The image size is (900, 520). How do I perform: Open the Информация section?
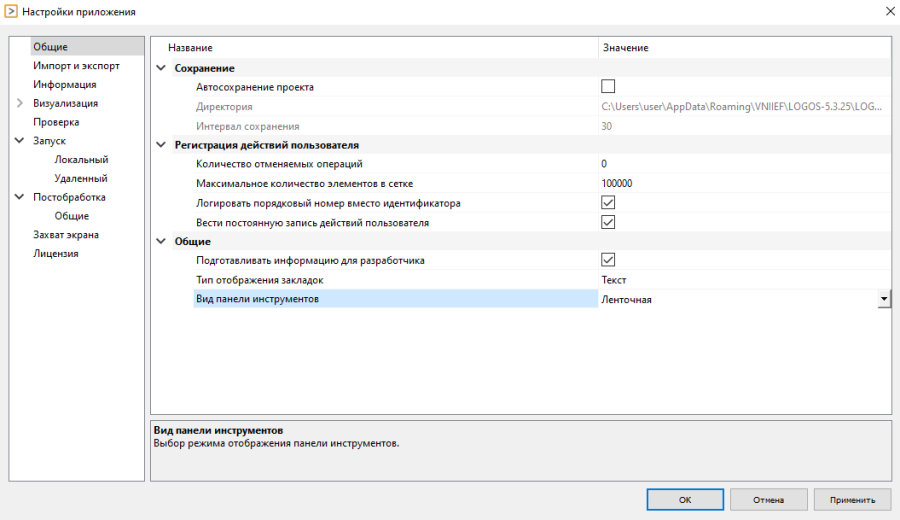pyautogui.click(x=64, y=84)
